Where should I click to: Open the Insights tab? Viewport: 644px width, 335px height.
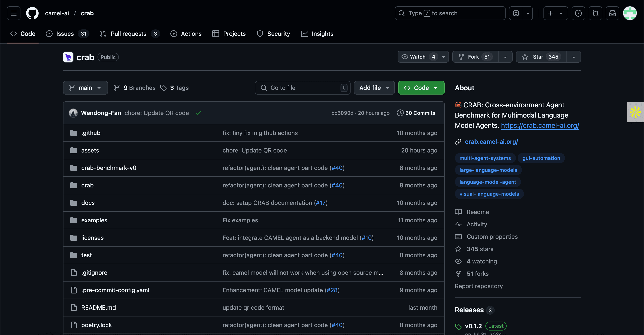(x=317, y=34)
